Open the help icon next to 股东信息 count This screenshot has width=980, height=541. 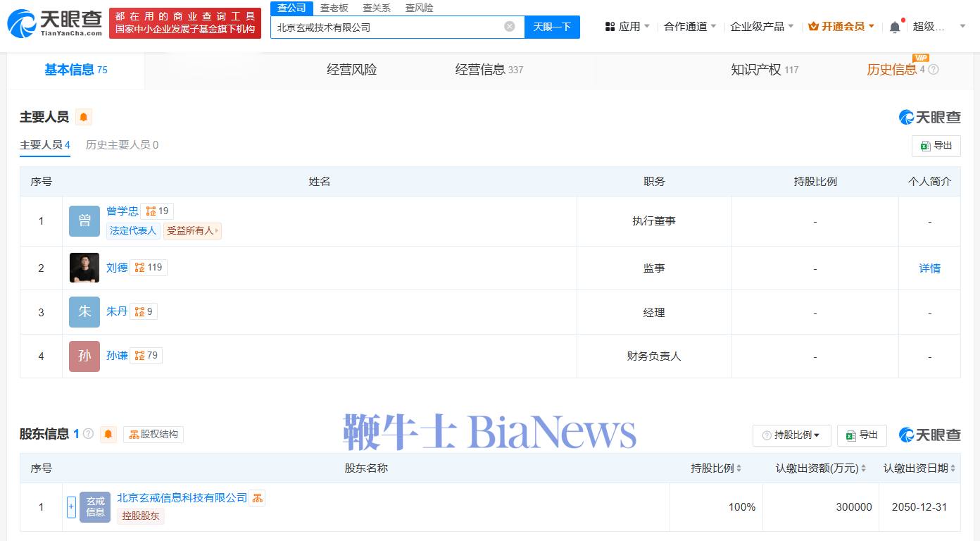coord(89,434)
